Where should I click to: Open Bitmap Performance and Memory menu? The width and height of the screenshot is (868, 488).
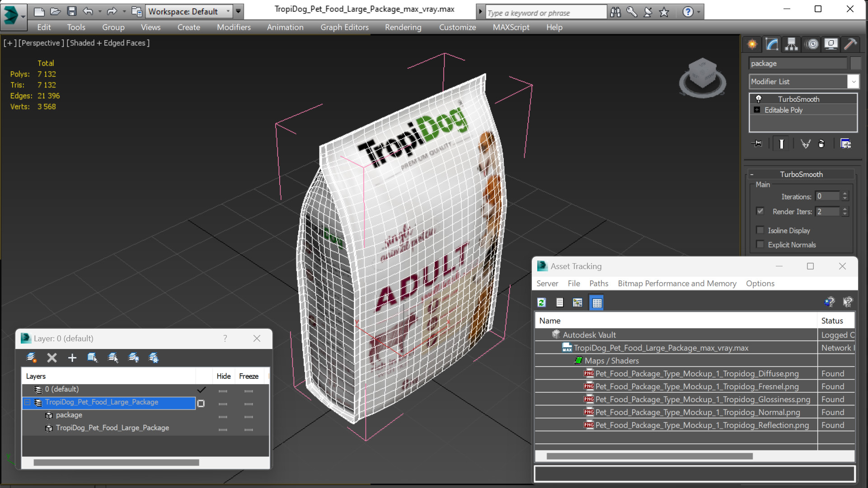pyautogui.click(x=677, y=284)
